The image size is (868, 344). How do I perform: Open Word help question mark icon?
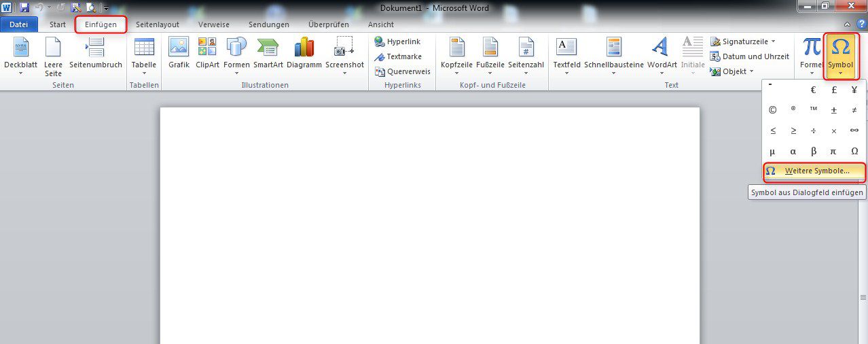[861, 24]
